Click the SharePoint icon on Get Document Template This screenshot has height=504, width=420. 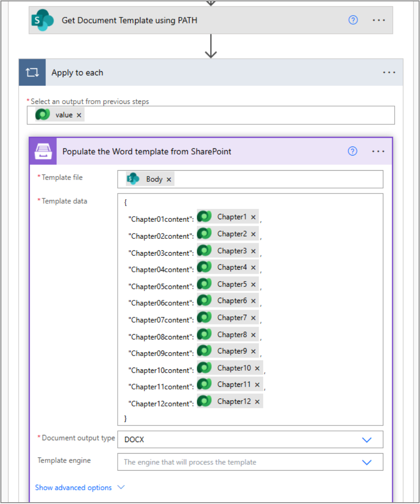coord(42,20)
